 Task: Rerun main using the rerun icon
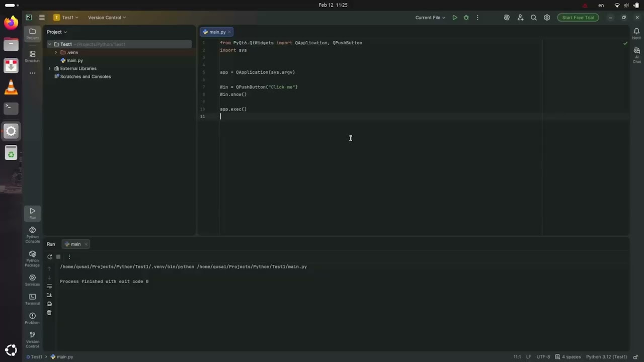point(49,257)
